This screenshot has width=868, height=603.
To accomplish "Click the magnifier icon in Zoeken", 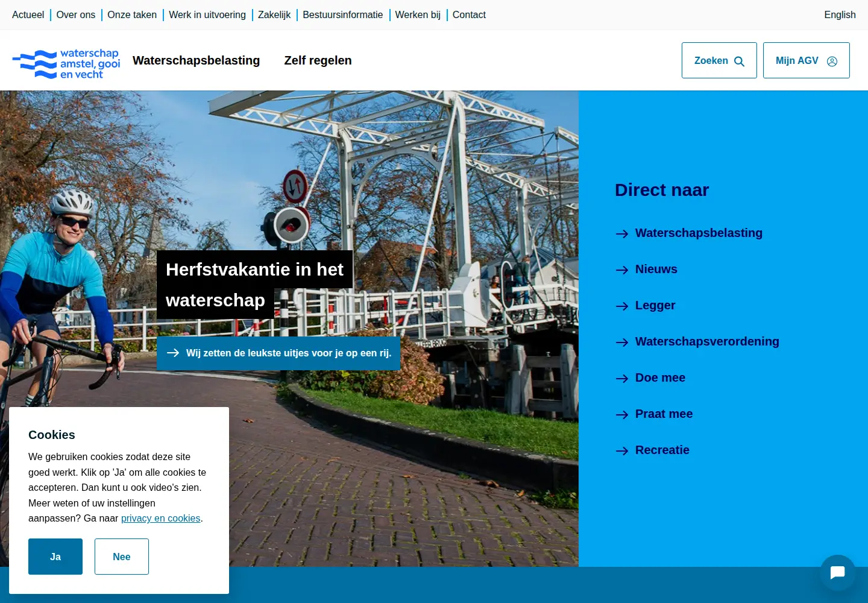I will point(739,61).
